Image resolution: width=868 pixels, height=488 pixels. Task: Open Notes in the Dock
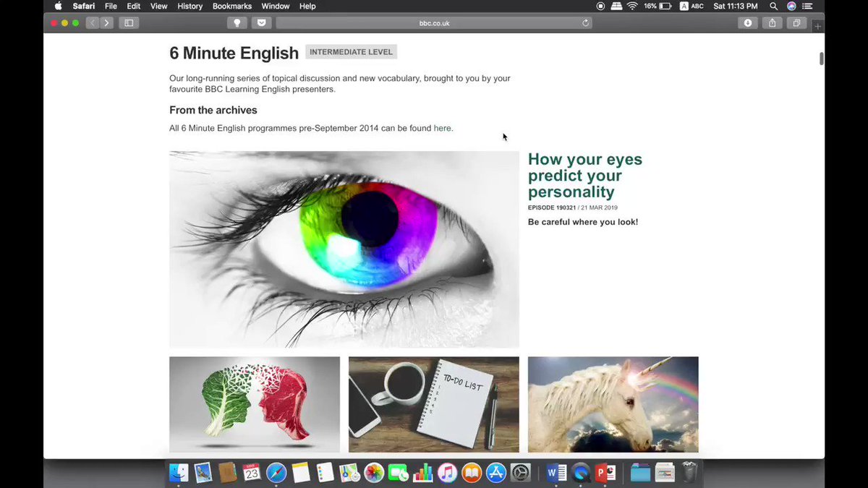301,473
